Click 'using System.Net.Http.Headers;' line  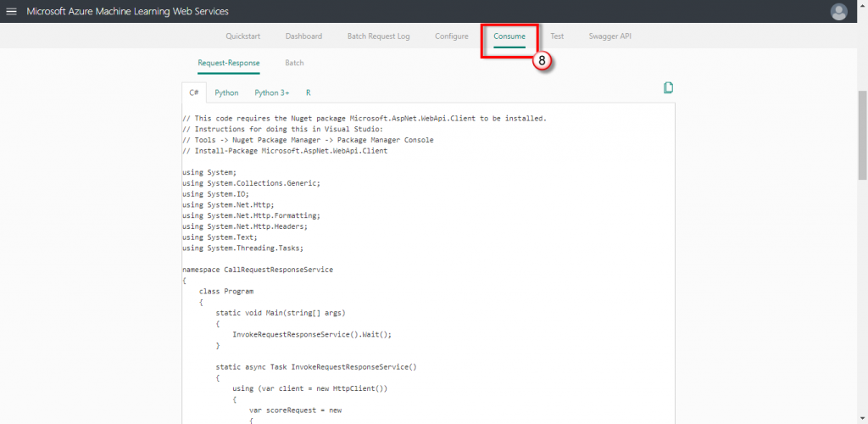pos(245,226)
